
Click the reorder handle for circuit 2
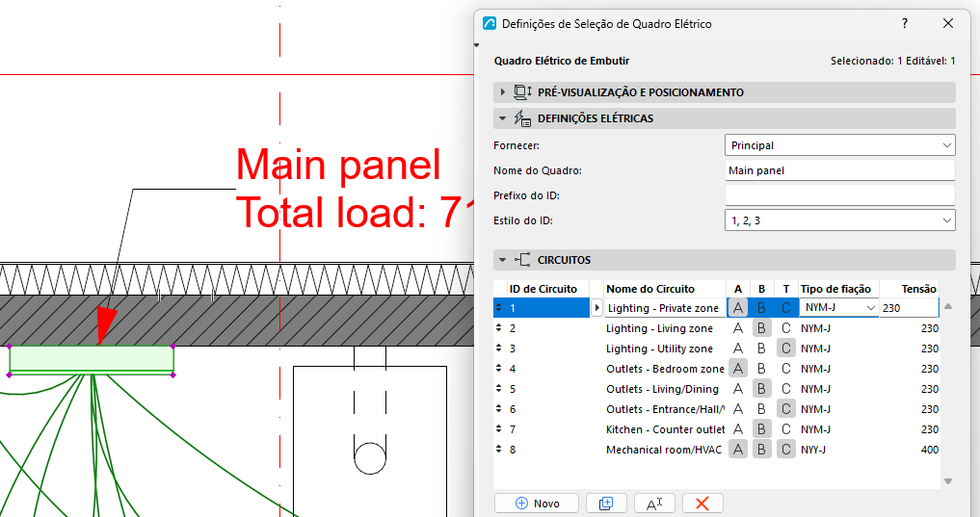499,327
